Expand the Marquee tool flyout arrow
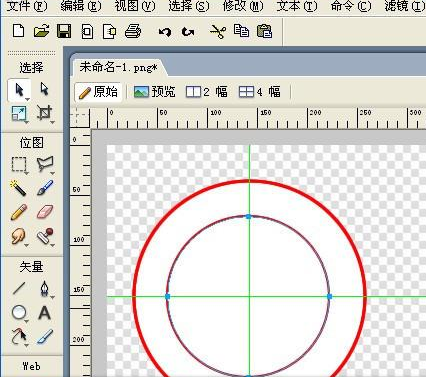The height and width of the screenshot is (385, 426). point(26,173)
